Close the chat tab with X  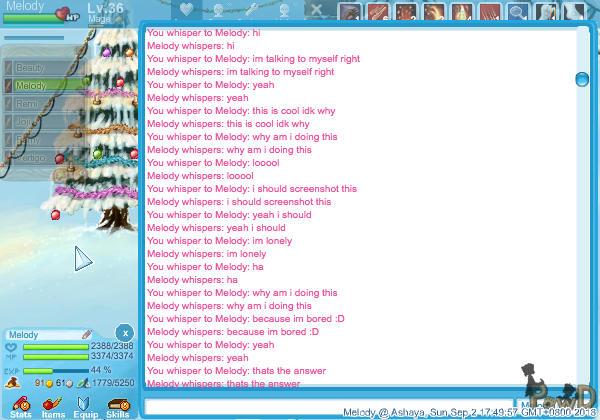click(x=316, y=11)
